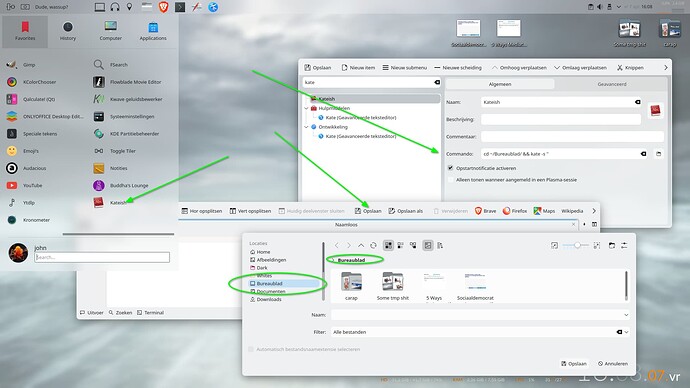Go up one folder in save dialog
This screenshot has width=690, height=388.
[361, 245]
